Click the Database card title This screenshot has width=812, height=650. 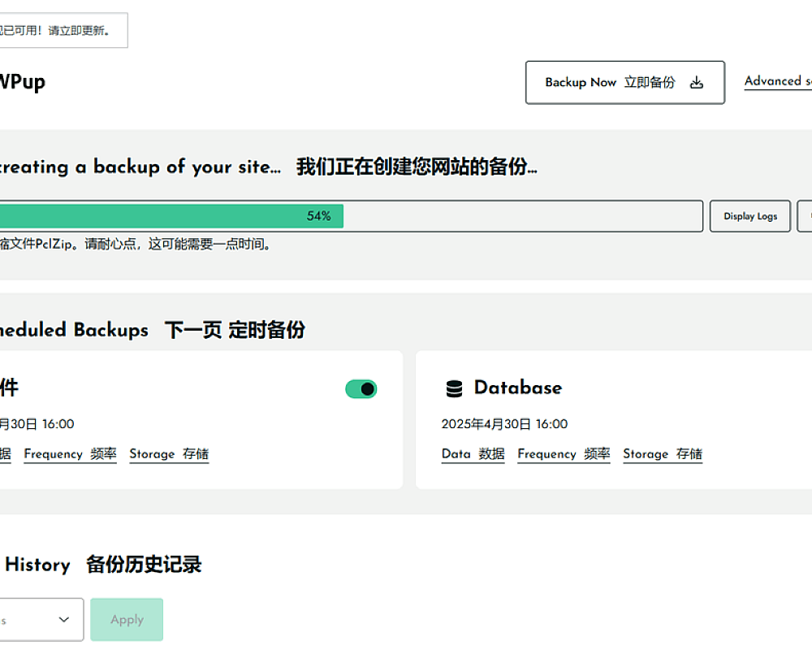pyautogui.click(x=517, y=388)
